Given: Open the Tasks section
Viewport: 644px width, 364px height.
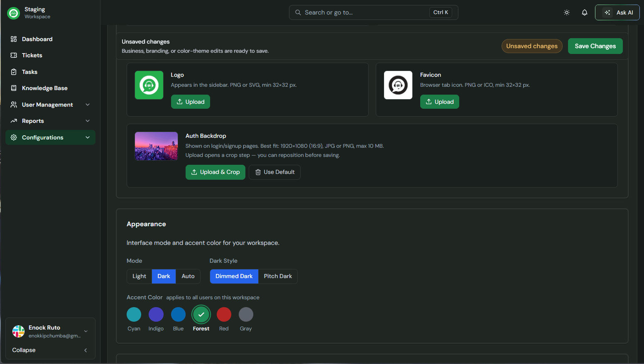Looking at the screenshot, I should coord(50,72).
